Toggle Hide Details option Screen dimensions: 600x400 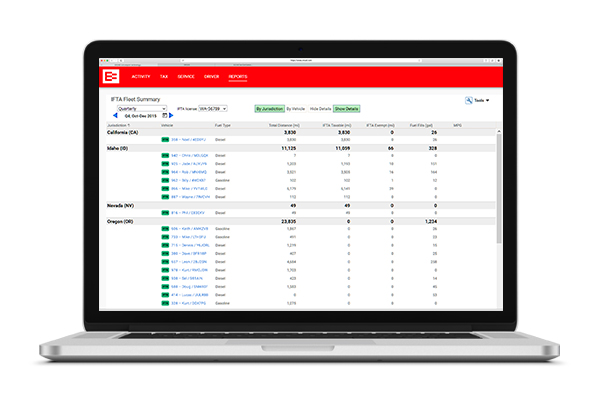[320, 108]
